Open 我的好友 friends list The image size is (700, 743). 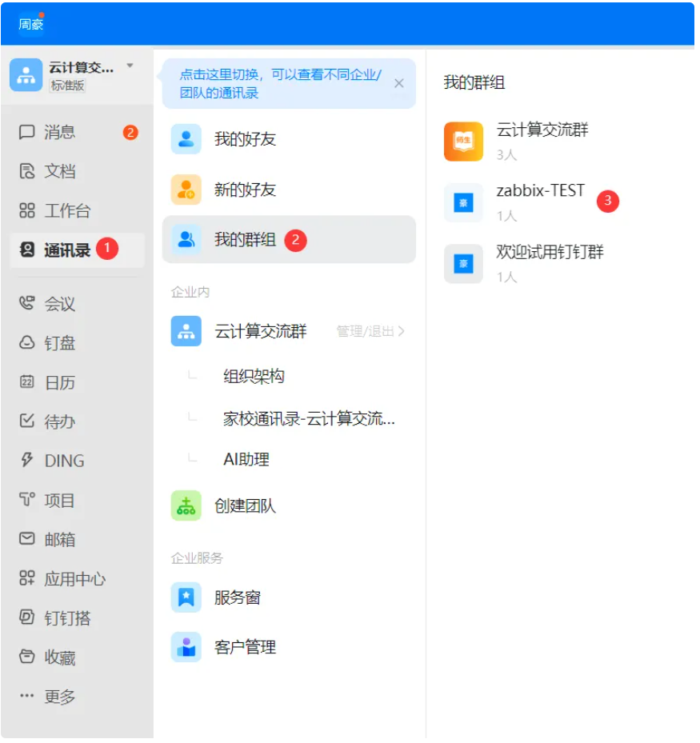click(245, 139)
